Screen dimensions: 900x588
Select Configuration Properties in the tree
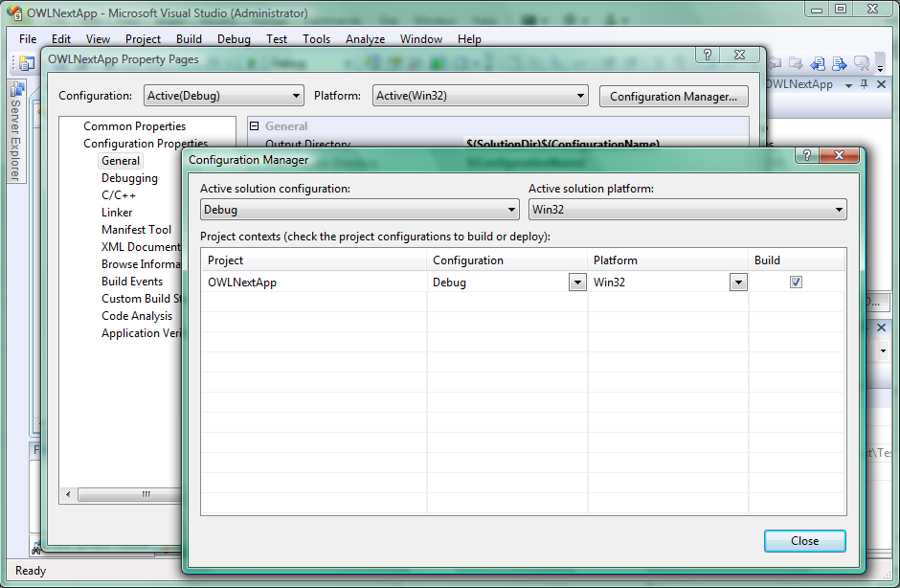pyautogui.click(x=146, y=143)
